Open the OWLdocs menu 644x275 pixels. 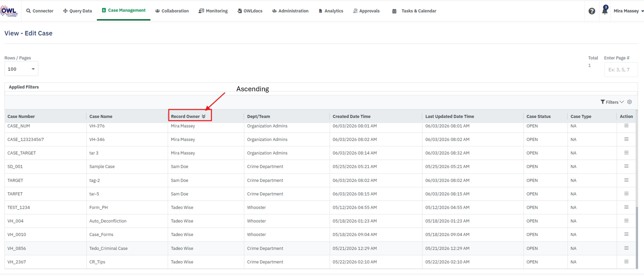pos(250,11)
